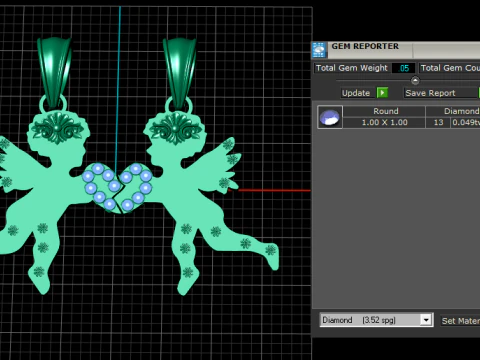Click the green Update play arrow
The height and width of the screenshot is (360, 480).
point(382,93)
